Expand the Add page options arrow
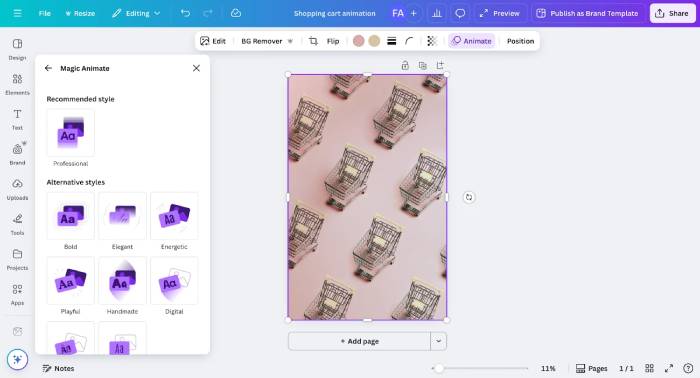The image size is (700, 378). pyautogui.click(x=438, y=341)
